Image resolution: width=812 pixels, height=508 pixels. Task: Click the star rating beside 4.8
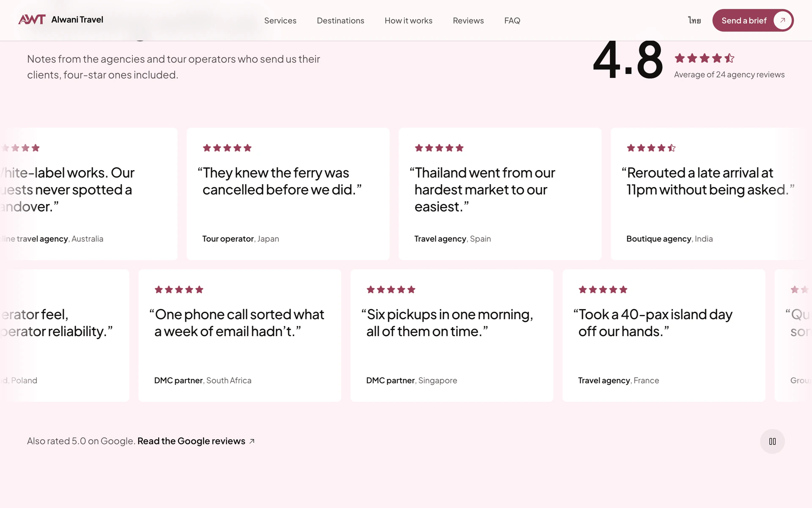[x=705, y=58]
